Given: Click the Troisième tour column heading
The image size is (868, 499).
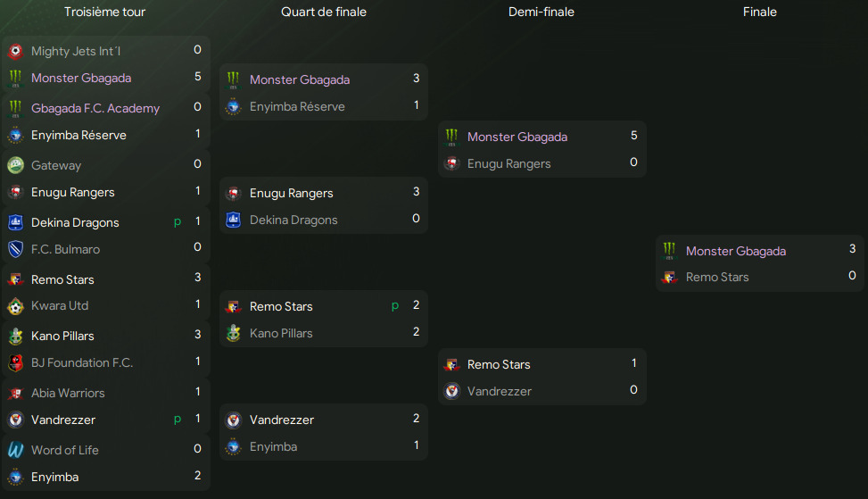Looking at the screenshot, I should click(104, 12).
